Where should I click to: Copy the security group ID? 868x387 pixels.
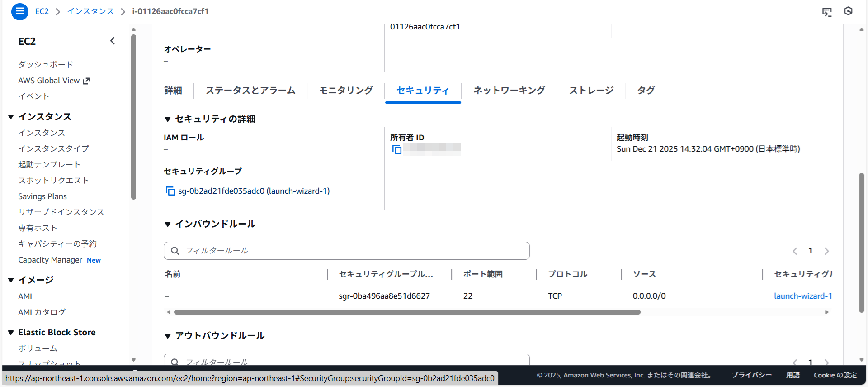[x=170, y=191]
